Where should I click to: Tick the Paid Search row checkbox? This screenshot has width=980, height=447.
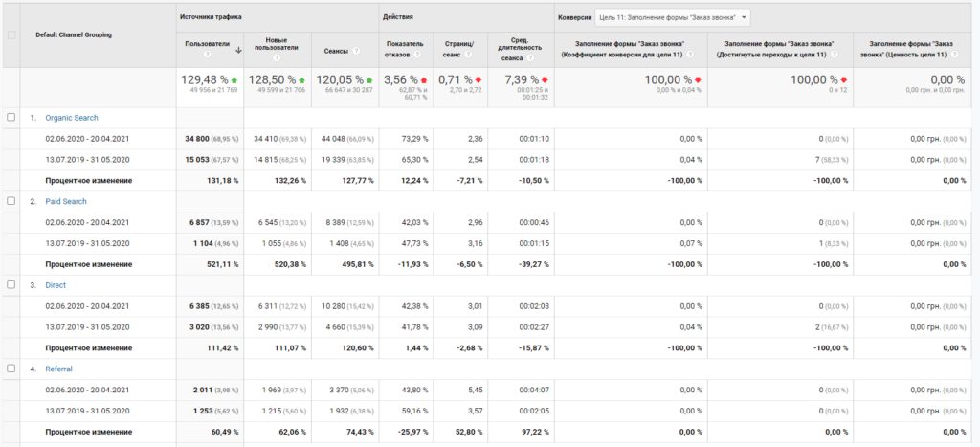10,201
